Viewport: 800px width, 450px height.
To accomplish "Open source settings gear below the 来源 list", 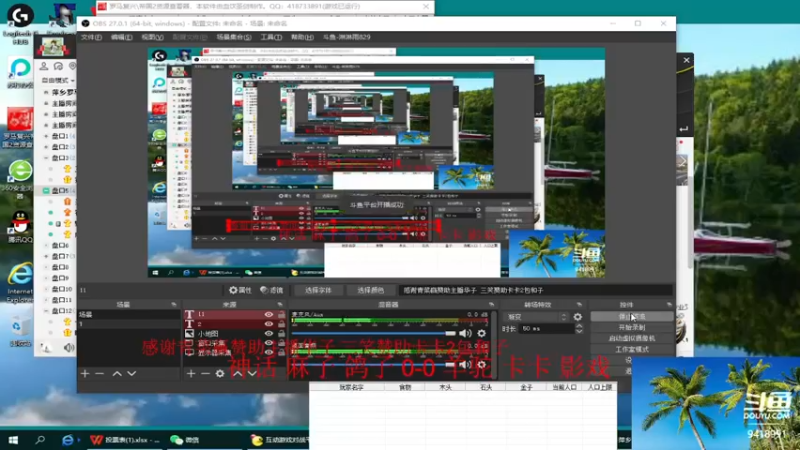I will (x=220, y=373).
